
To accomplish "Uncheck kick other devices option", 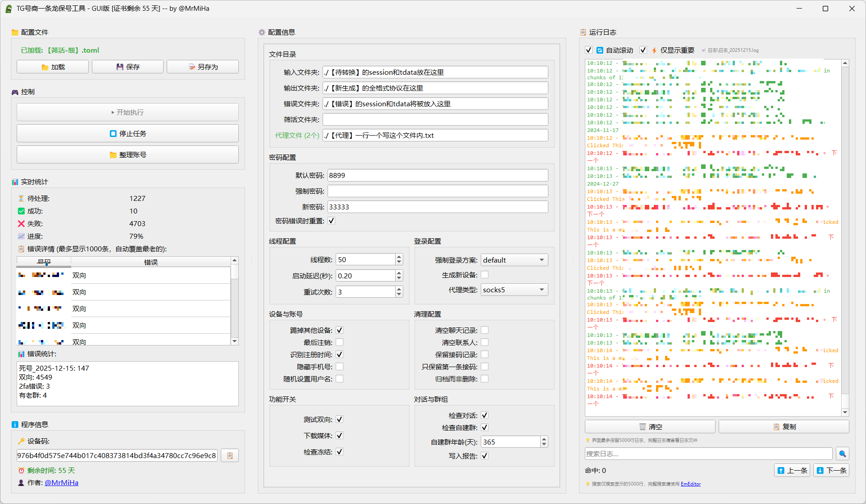I will pyautogui.click(x=339, y=330).
